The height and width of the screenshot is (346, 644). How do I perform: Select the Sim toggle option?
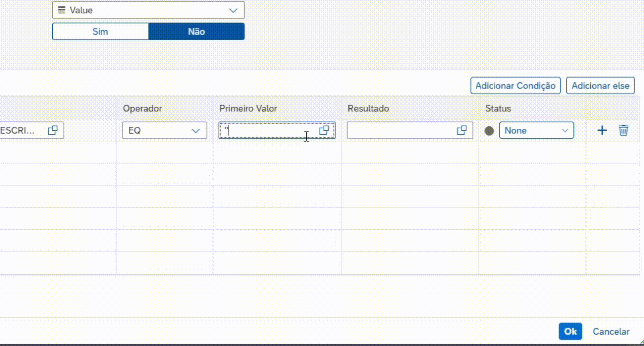[100, 32]
